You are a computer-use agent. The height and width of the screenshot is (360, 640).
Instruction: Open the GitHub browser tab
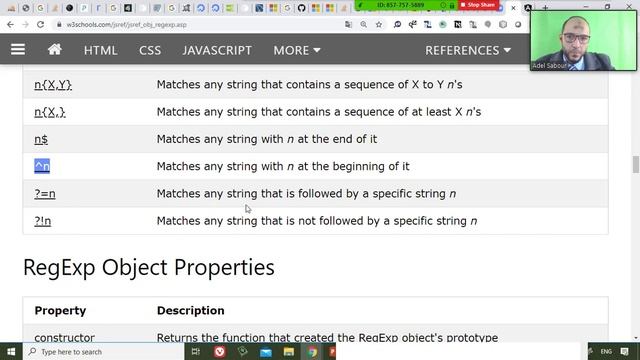[301, 8]
